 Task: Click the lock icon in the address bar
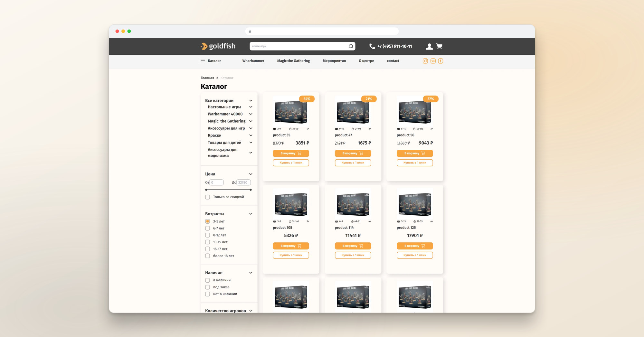point(250,31)
